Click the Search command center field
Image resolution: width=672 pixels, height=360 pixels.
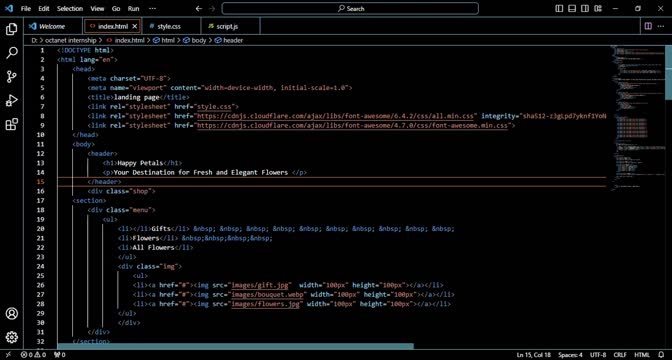click(350, 9)
